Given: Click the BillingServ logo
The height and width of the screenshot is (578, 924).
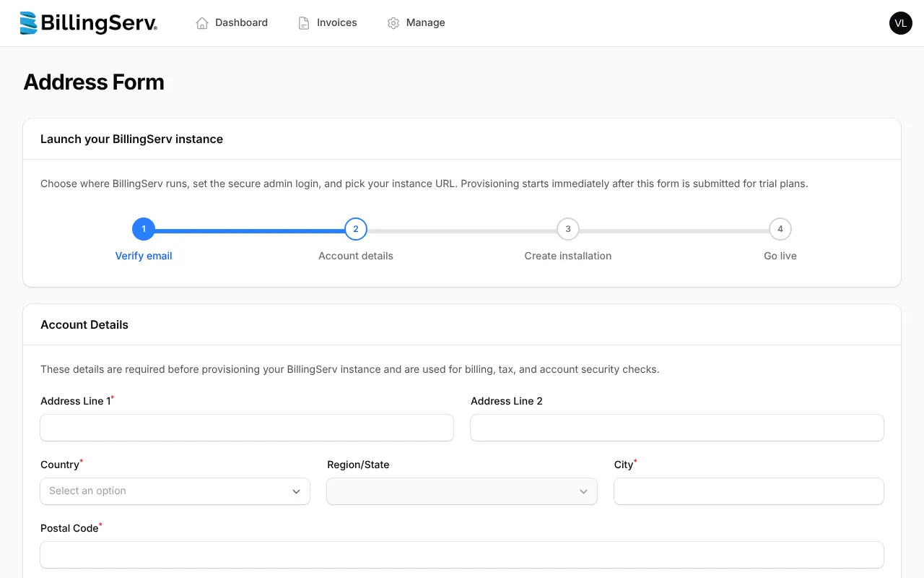Looking at the screenshot, I should [88, 23].
